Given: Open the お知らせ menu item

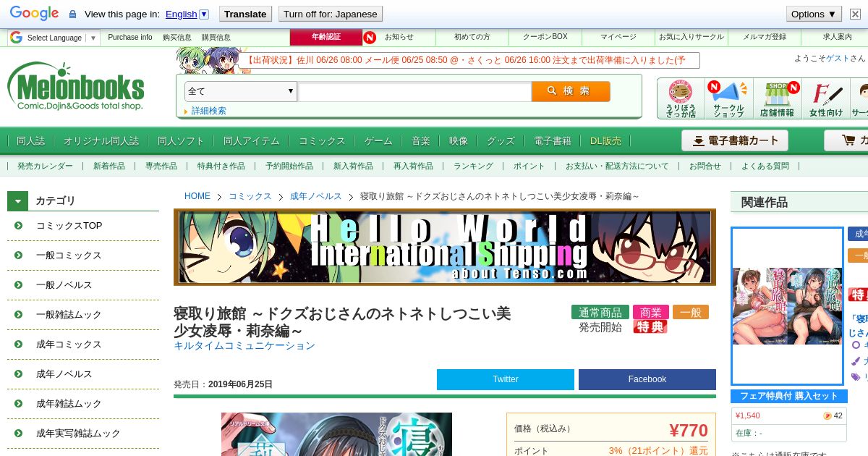Looking at the screenshot, I should (x=399, y=37).
